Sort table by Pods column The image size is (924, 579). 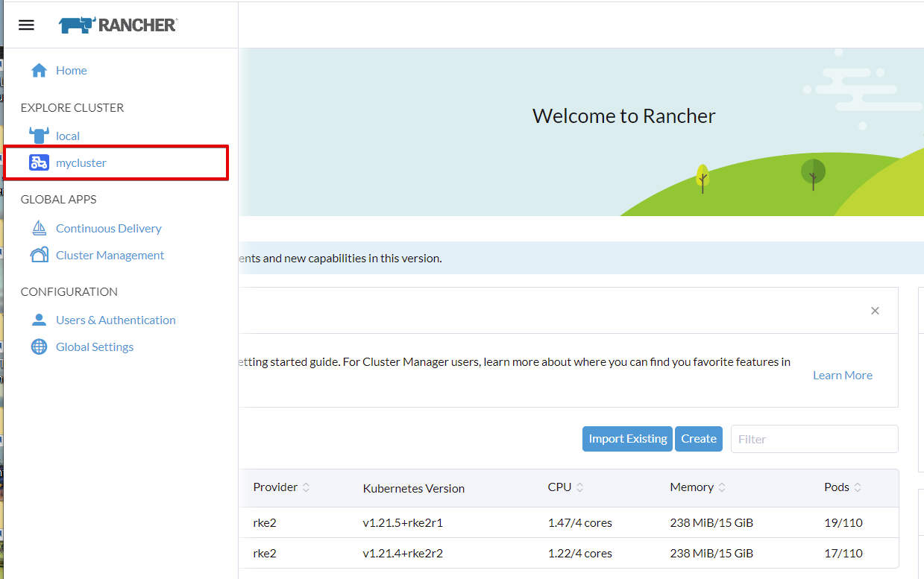[x=843, y=487]
